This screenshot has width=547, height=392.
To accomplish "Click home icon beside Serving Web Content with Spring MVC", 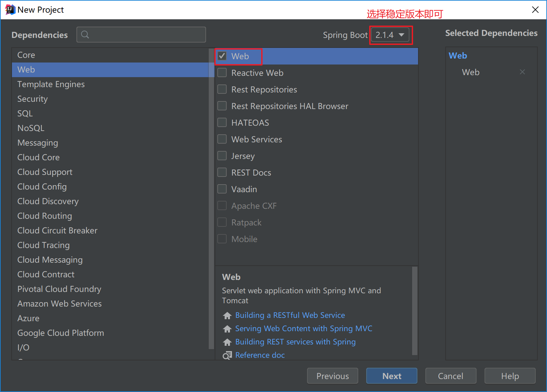I will (227, 328).
